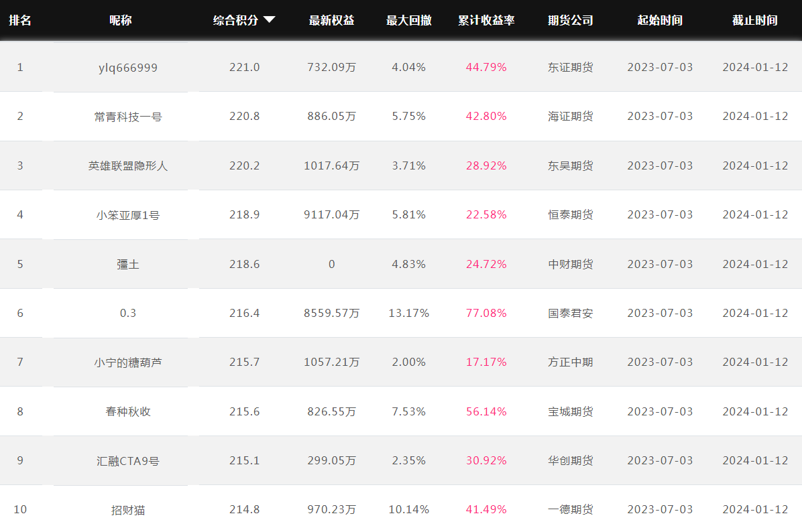
Task: Select score value 221.0
Action: click(x=245, y=68)
